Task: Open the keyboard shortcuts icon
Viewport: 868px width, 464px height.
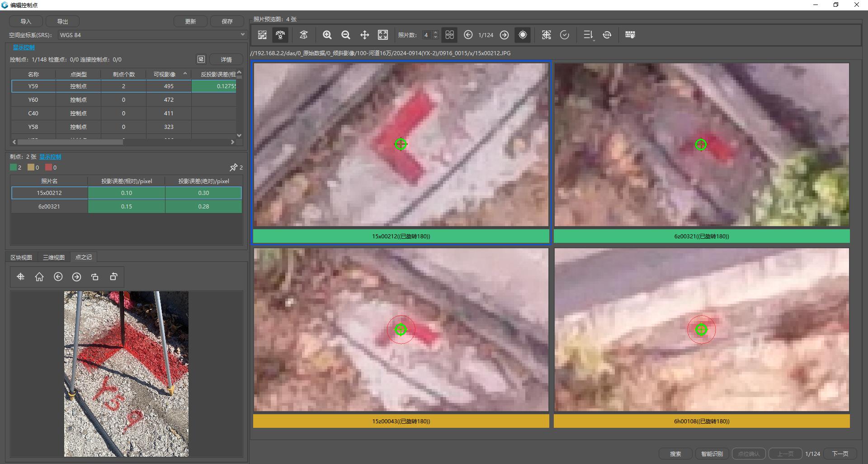Action: coord(630,35)
